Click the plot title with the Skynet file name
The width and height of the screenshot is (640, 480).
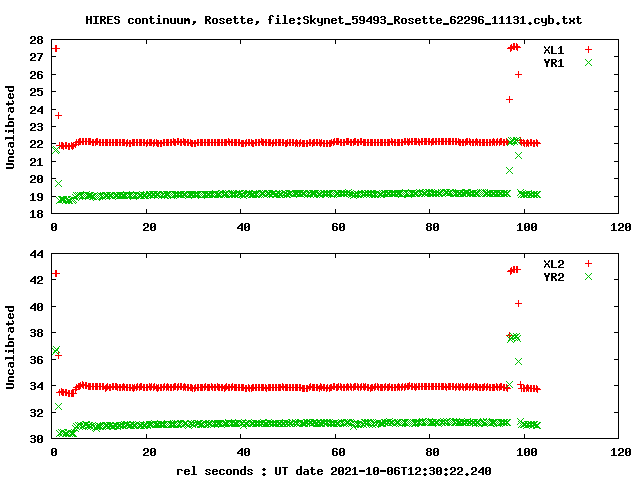(x=333, y=20)
